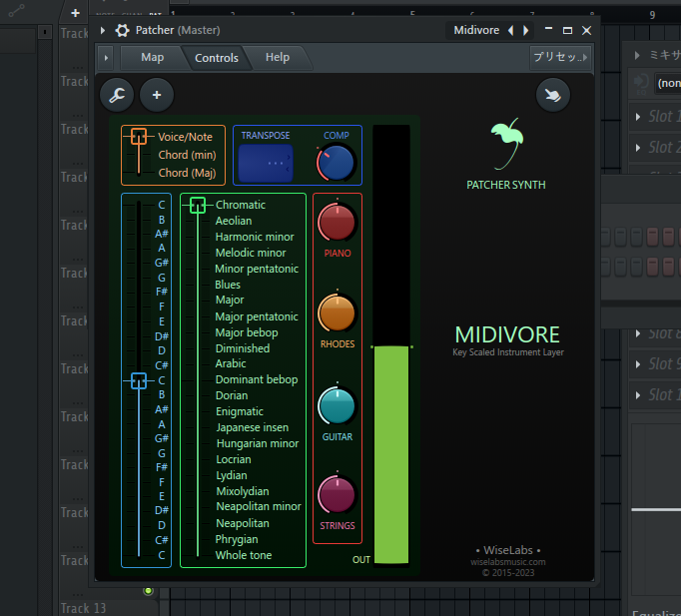Select the Major bebop scale
The image size is (681, 616).
247,332
